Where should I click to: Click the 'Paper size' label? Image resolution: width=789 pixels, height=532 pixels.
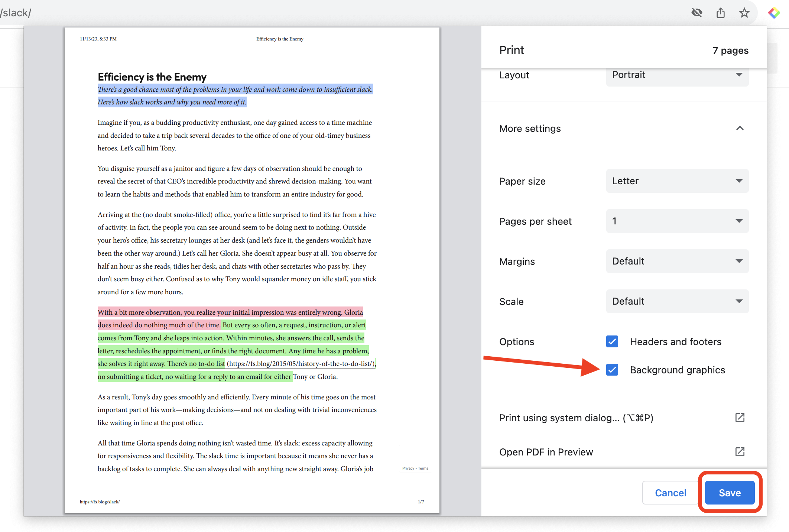[522, 181]
